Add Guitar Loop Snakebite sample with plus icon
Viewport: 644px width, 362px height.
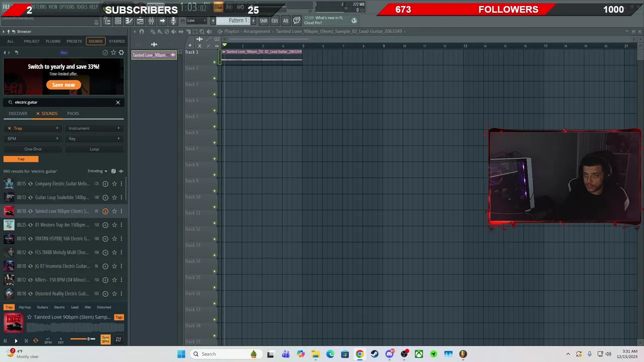pyautogui.click(x=105, y=198)
